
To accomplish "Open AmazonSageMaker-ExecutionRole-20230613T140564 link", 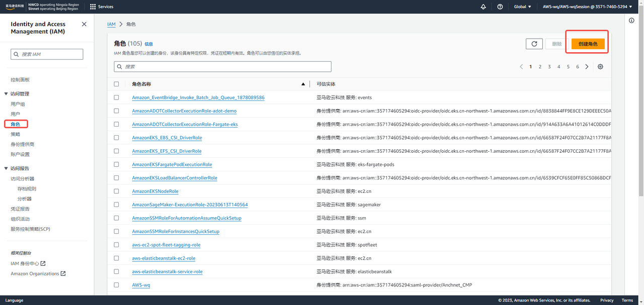I will pos(190,205).
